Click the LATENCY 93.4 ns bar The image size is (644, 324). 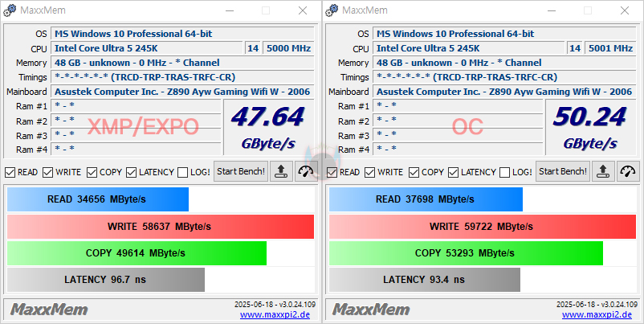coord(424,280)
